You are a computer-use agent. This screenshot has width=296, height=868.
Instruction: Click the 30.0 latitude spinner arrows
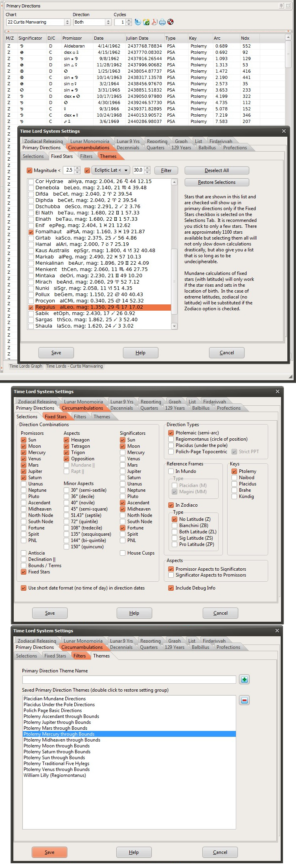(147, 170)
